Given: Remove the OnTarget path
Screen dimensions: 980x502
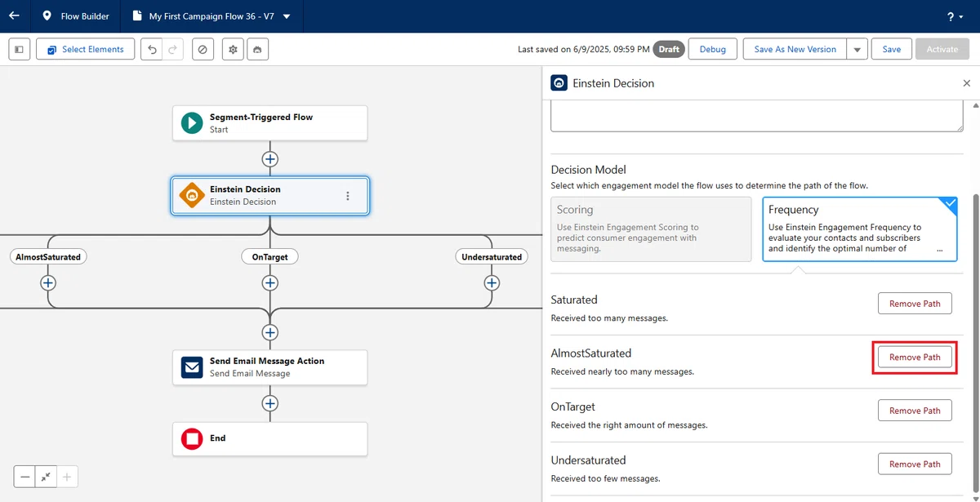Looking at the screenshot, I should pos(915,411).
